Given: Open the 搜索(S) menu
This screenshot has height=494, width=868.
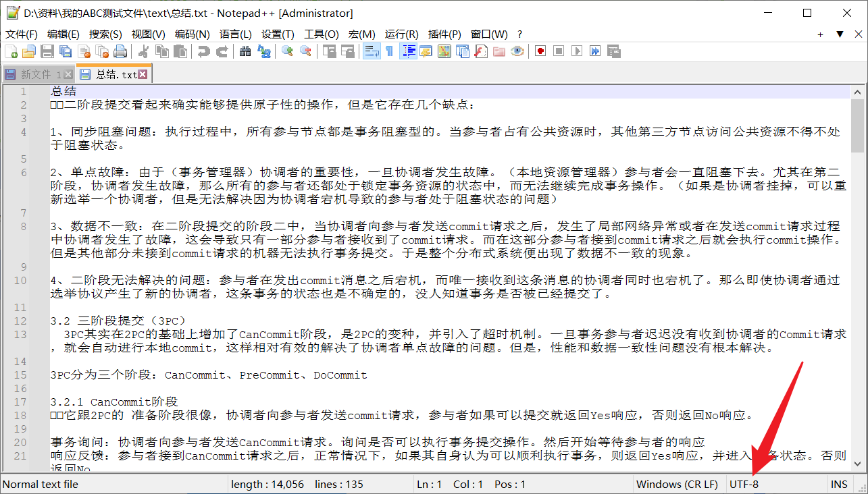Looking at the screenshot, I should coord(105,34).
